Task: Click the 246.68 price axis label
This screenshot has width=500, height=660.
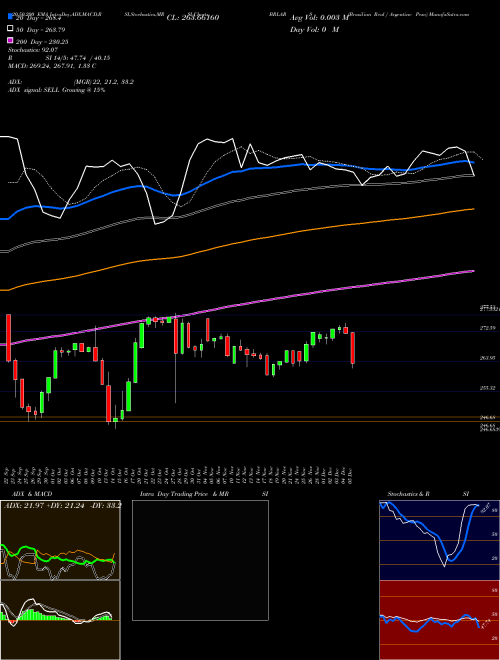Action: tap(487, 418)
